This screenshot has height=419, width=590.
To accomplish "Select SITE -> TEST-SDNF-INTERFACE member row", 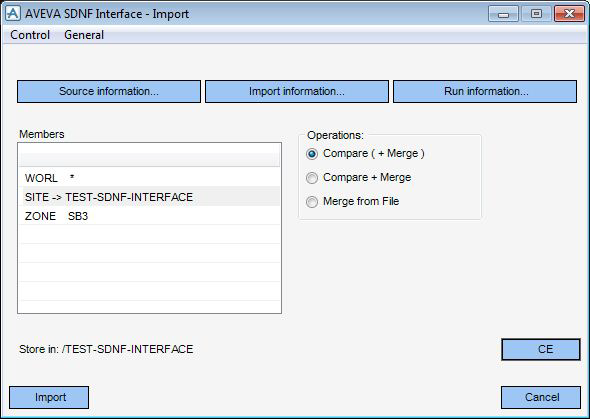I will [149, 197].
